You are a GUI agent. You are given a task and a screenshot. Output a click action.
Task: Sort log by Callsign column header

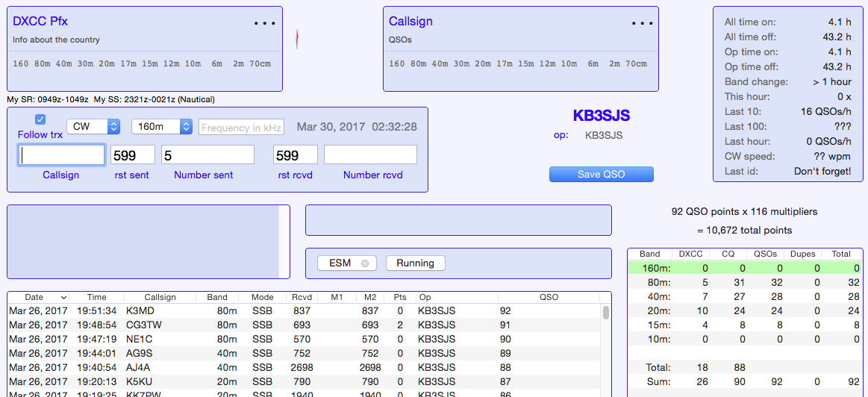[x=160, y=297]
